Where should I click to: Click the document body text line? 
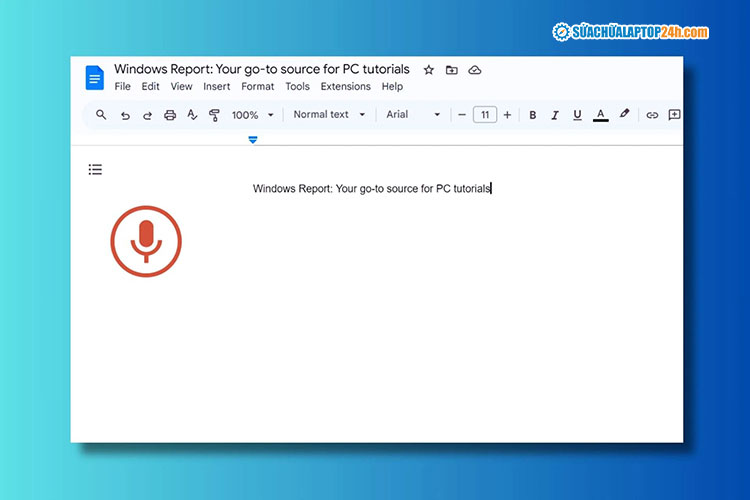[372, 189]
